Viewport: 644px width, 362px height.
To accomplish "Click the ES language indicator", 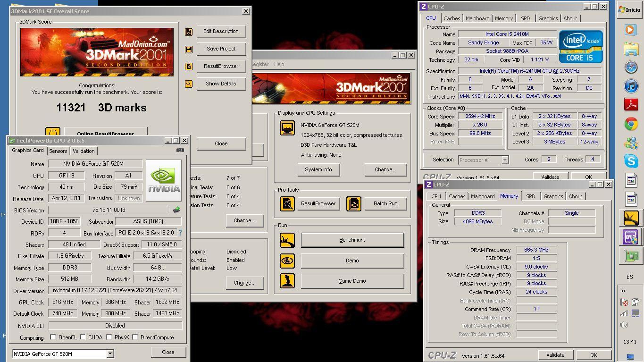I will click(x=630, y=277).
